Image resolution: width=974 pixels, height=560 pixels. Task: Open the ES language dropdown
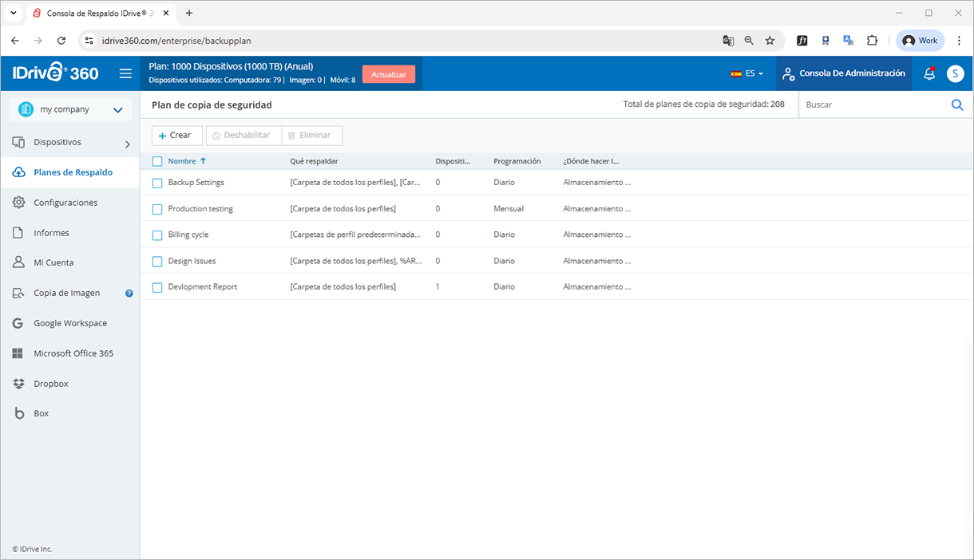[746, 73]
